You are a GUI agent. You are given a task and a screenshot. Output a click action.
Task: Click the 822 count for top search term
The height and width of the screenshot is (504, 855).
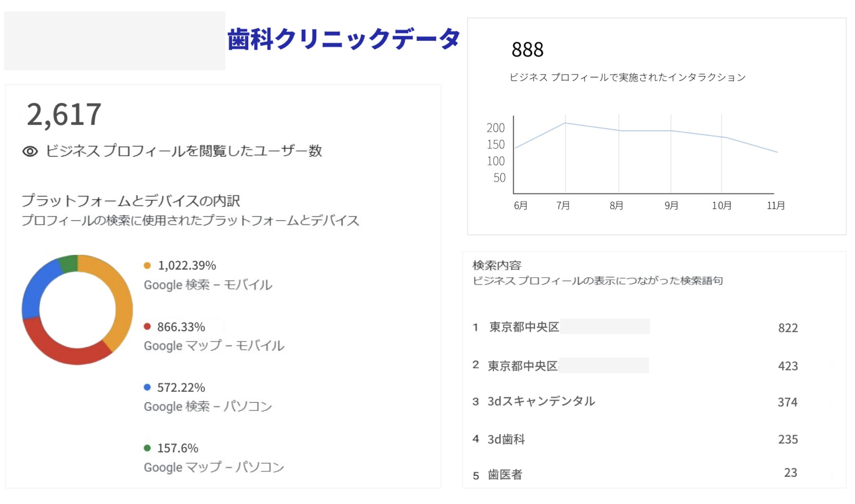click(x=788, y=328)
